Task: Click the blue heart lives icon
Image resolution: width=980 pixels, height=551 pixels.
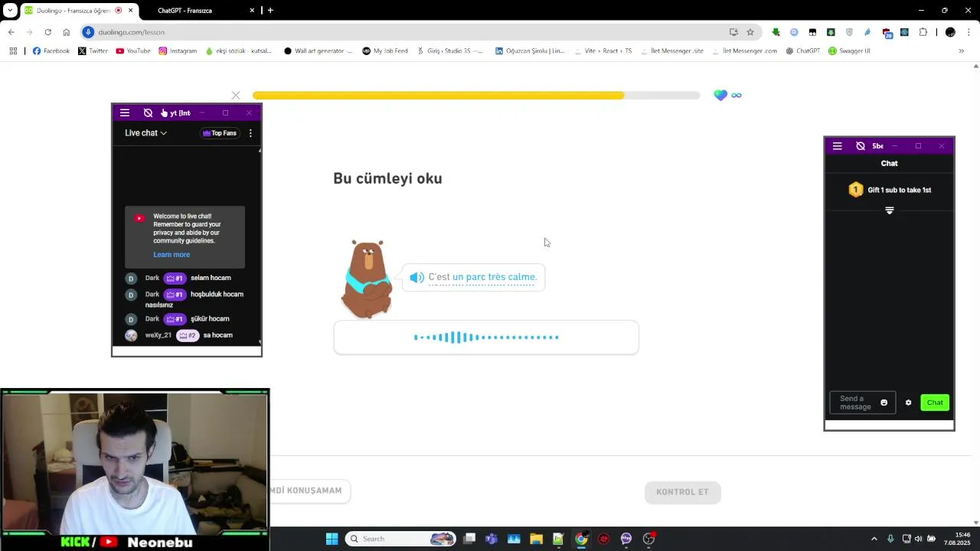Action: point(720,95)
